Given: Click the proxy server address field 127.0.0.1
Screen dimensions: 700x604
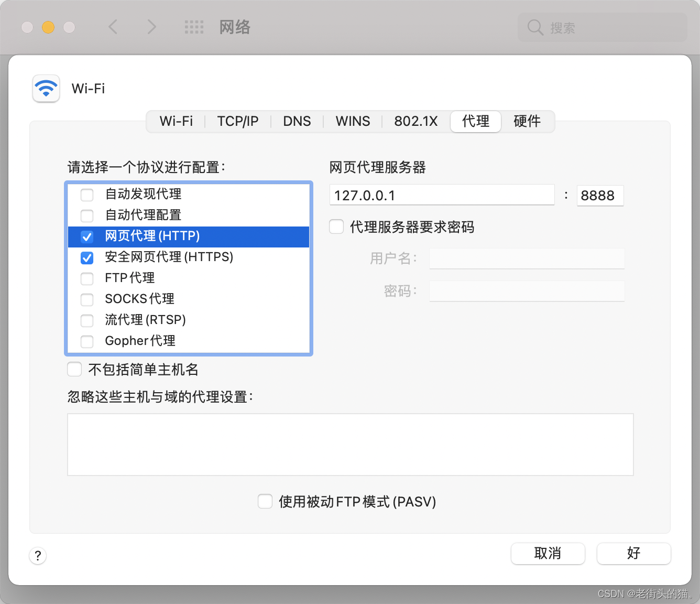Looking at the screenshot, I should click(442, 195).
